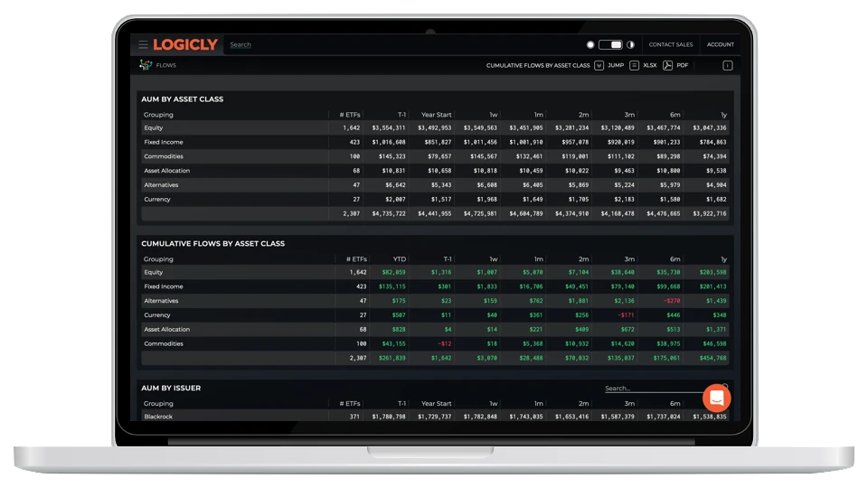The width and height of the screenshot is (868, 488).
Task: Click the $261,839 total YTD flows value
Action: pos(392,359)
